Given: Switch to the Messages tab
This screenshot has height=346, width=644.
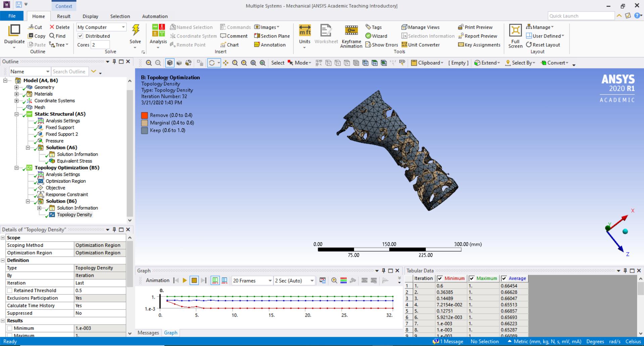Looking at the screenshot, I should pyautogui.click(x=148, y=333).
